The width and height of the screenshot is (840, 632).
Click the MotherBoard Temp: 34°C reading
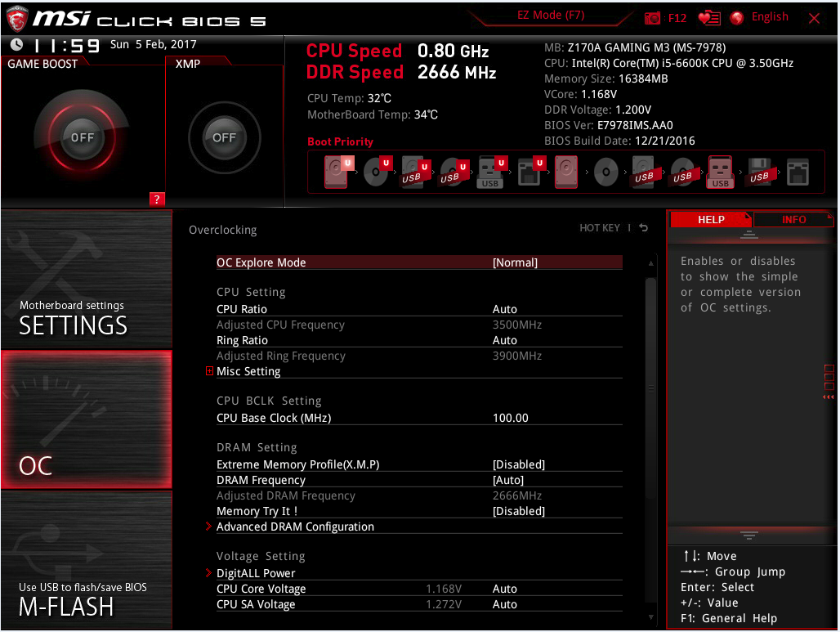[x=373, y=114]
